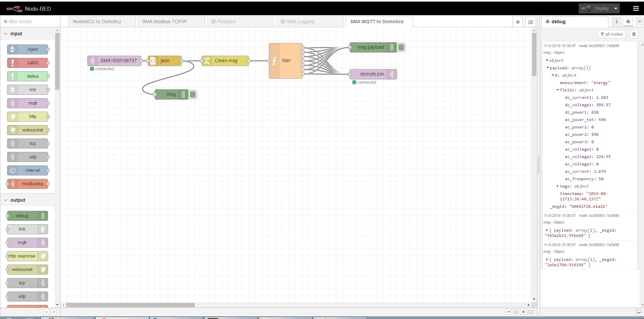Image resolution: width=644 pixels, height=319 pixels.
Task: Select the SMA MQTT to Domoticz tab
Action: tap(379, 22)
